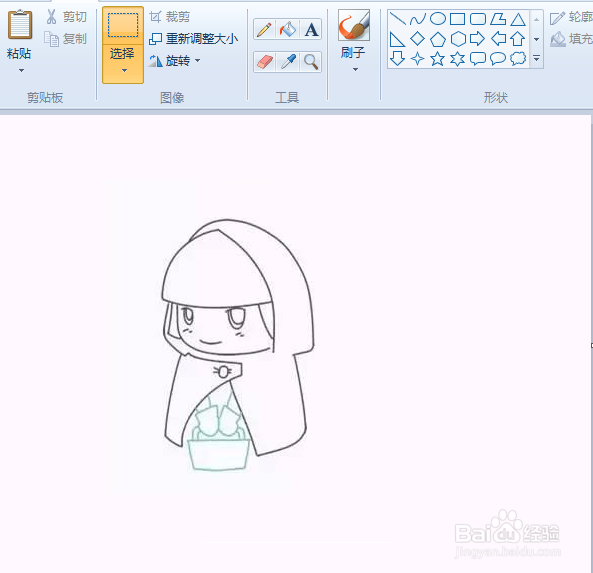
Task: Select the Oval shape
Action: [438, 19]
